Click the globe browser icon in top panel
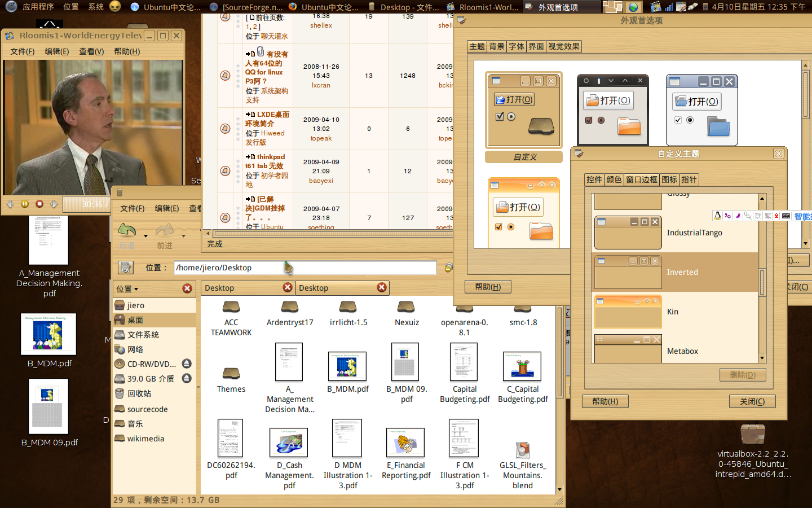 click(x=633, y=7)
